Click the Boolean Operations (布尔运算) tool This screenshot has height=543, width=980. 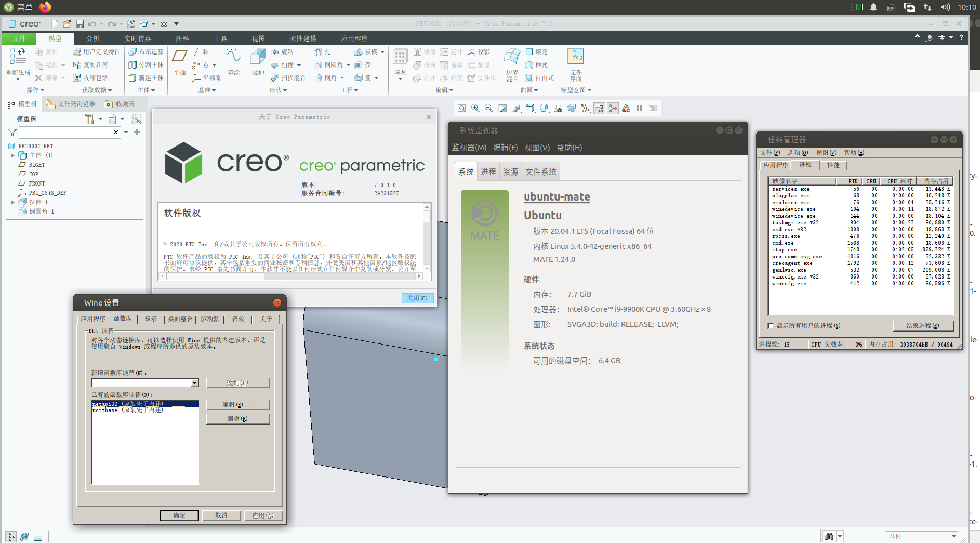click(146, 52)
